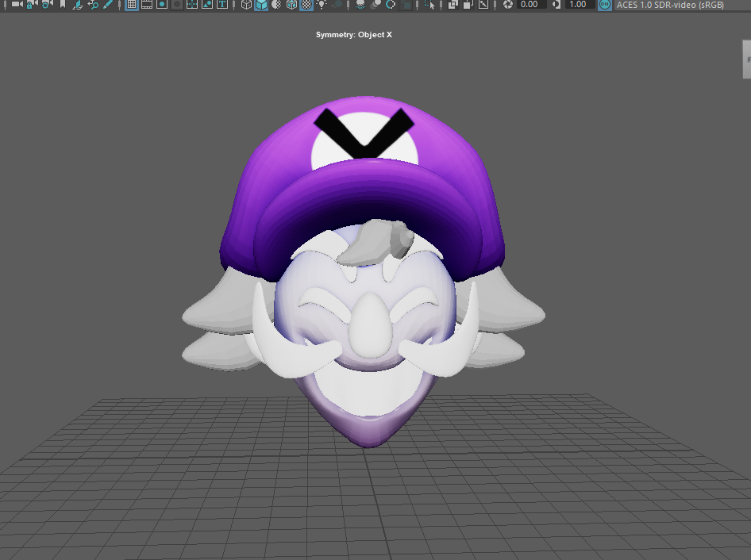The height and width of the screenshot is (560, 751).
Task: Click the Isolate Select icon
Action: pyautogui.click(x=429, y=4)
